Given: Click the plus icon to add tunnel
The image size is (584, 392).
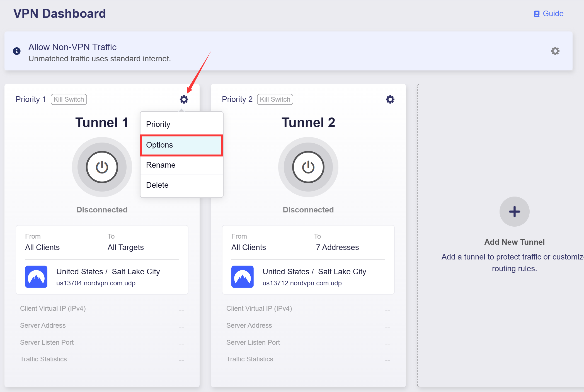Looking at the screenshot, I should pos(515,212).
